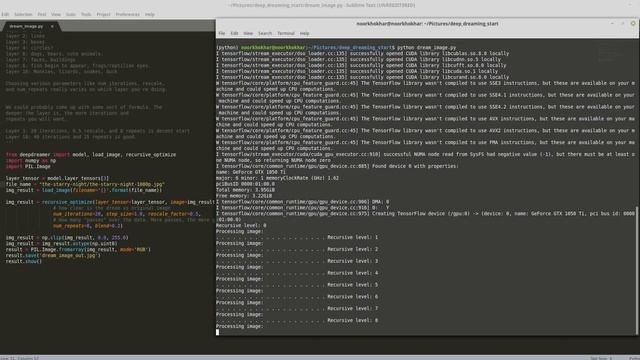The width and height of the screenshot is (640, 360).
Task: Click the libcublas CUDA library log line
Action: pos(362,53)
